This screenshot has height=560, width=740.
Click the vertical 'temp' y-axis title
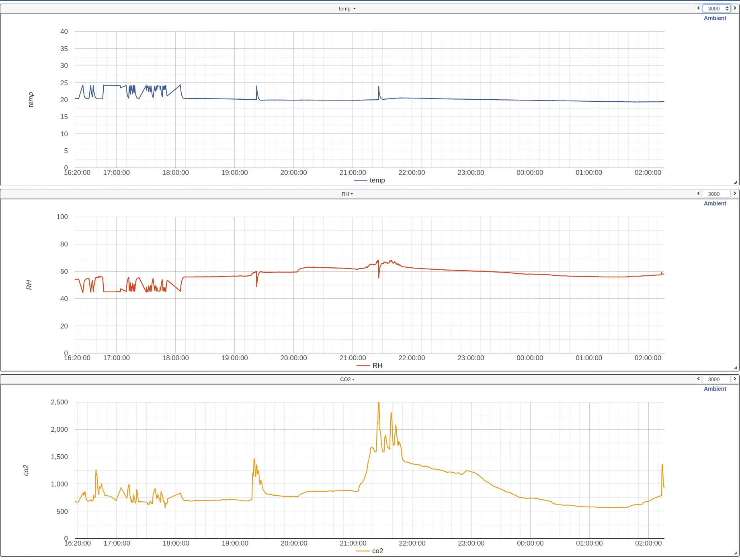coord(31,100)
